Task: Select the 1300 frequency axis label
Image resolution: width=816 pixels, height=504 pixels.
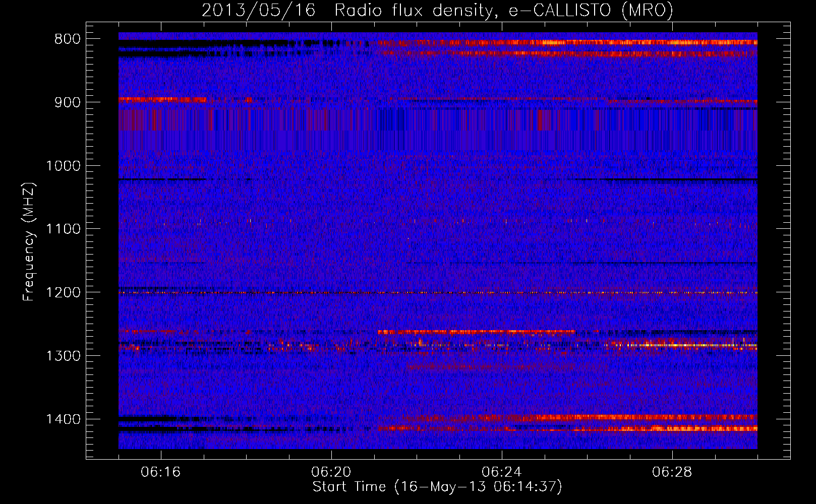Action: click(63, 356)
